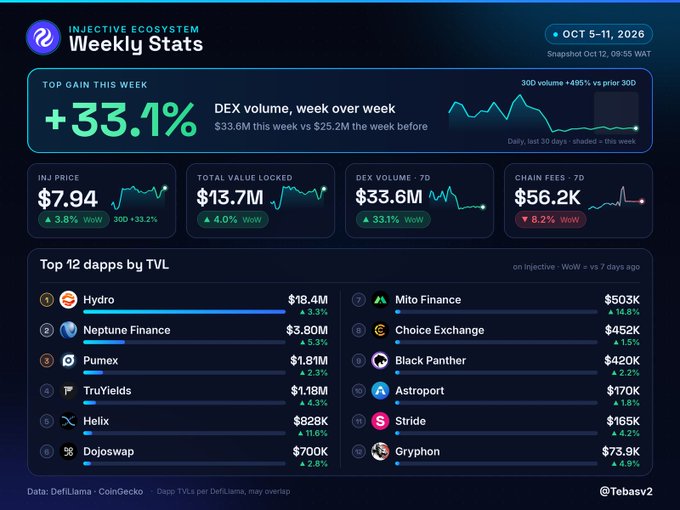Image resolution: width=680 pixels, height=510 pixels.
Task: Click Hydro's TVL progress bar
Action: coord(184,312)
